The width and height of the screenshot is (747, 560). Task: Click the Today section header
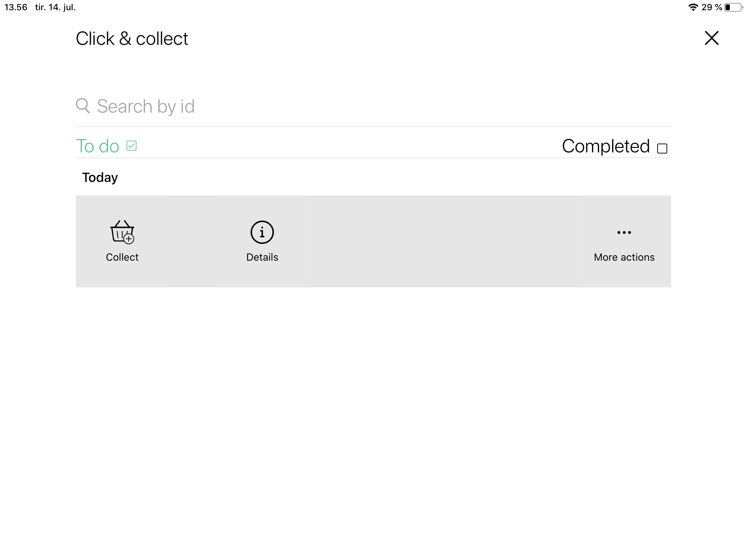pyautogui.click(x=100, y=178)
